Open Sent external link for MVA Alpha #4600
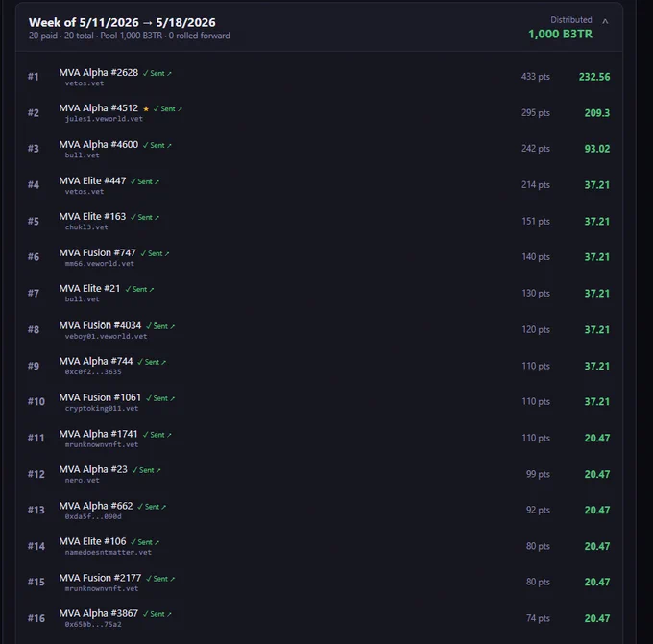 (157, 145)
